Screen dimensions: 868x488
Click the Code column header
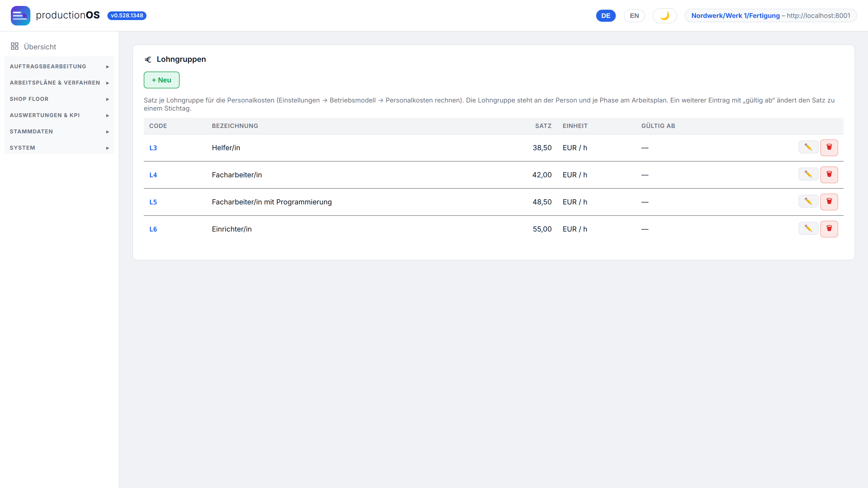[x=158, y=126]
